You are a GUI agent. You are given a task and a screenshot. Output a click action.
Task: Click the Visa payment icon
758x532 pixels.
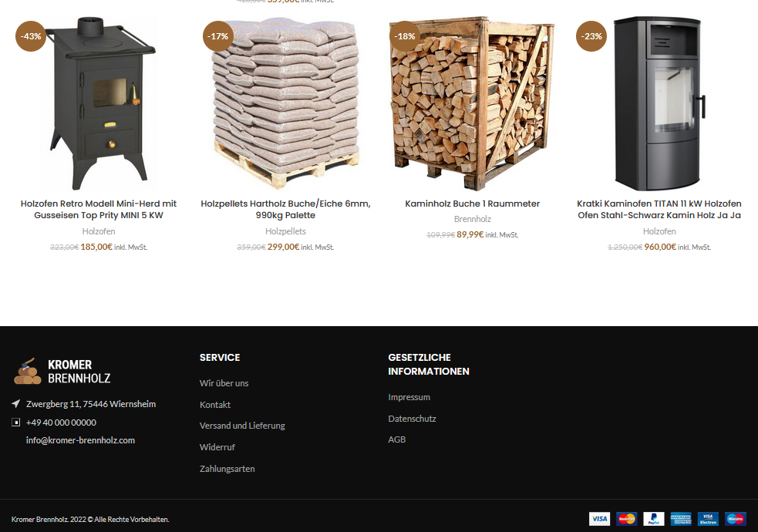[599, 519]
